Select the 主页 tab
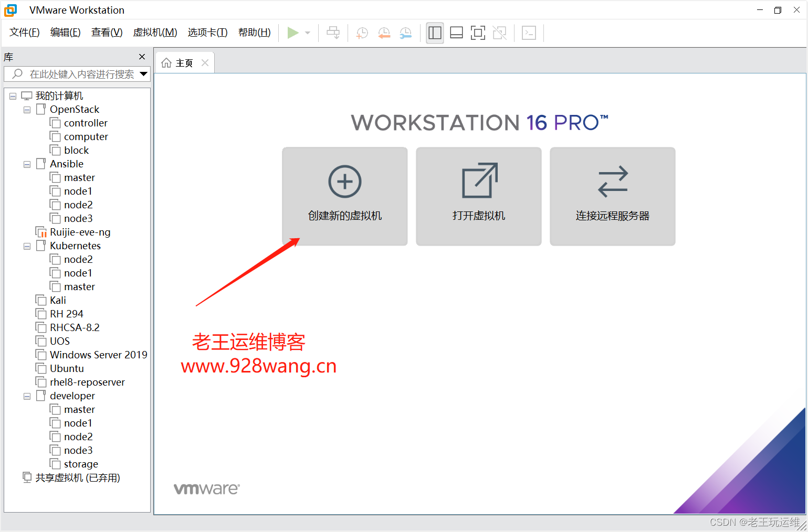The height and width of the screenshot is (532, 808). tap(184, 63)
